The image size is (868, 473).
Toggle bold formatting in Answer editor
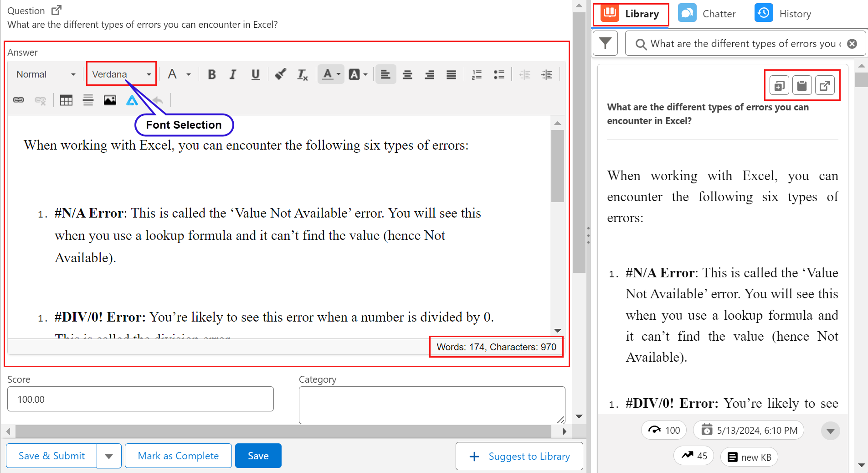point(212,74)
